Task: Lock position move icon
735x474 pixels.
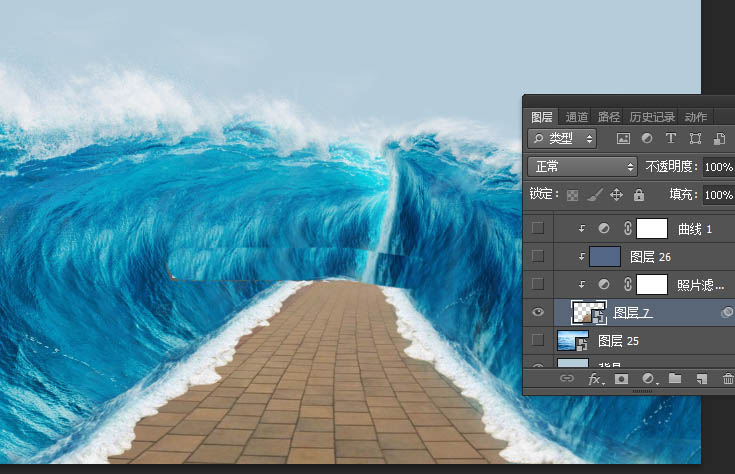Action: pyautogui.click(x=616, y=195)
